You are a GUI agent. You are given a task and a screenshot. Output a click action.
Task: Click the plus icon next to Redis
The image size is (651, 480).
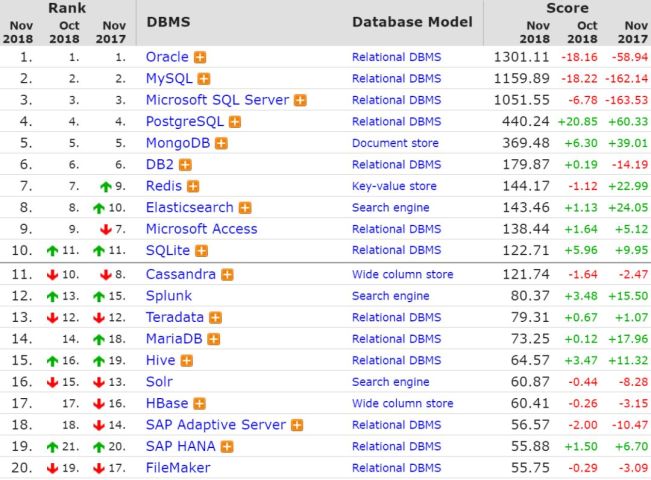193,187
